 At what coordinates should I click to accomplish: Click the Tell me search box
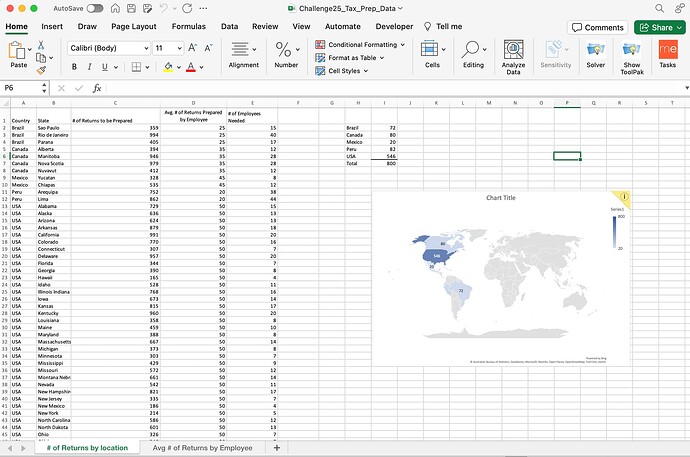point(443,26)
